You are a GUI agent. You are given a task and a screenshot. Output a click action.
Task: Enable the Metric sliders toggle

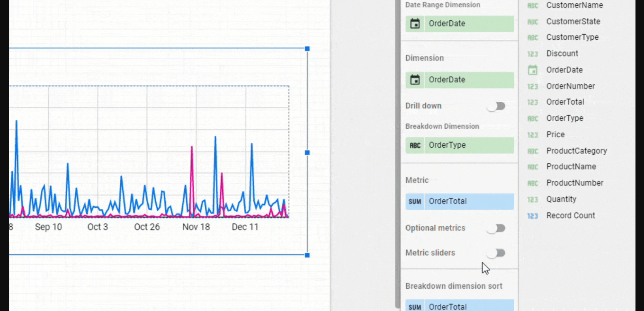[x=496, y=253]
